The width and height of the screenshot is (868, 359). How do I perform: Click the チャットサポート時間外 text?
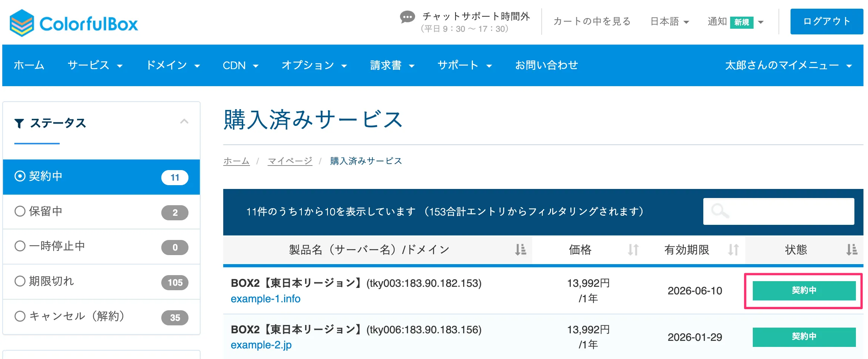click(x=476, y=16)
